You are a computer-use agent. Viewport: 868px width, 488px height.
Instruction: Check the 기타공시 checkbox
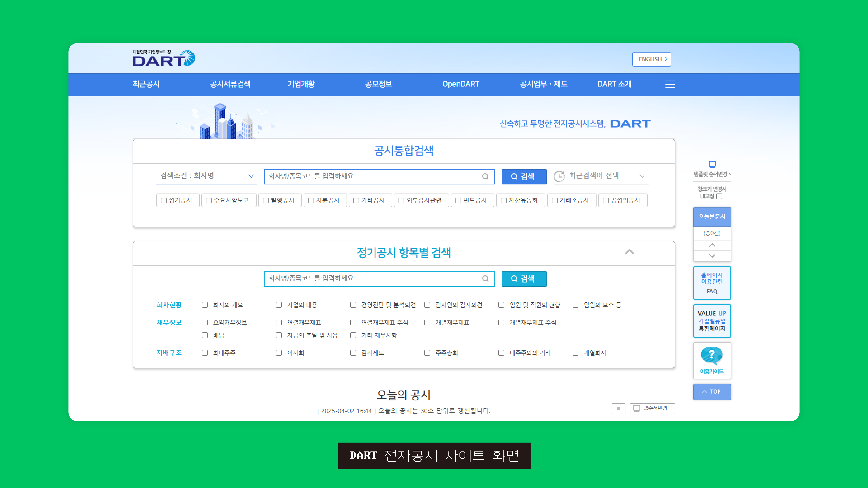[x=356, y=200]
